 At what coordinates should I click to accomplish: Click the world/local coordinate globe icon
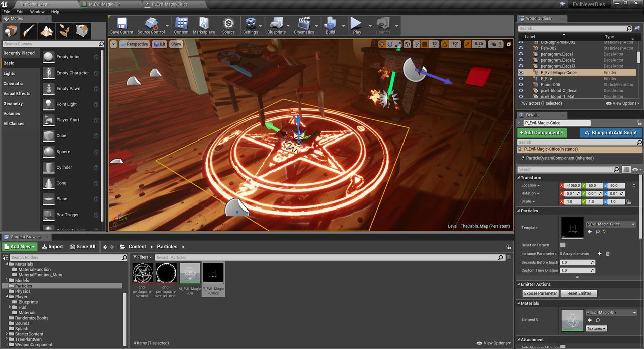pos(408,44)
